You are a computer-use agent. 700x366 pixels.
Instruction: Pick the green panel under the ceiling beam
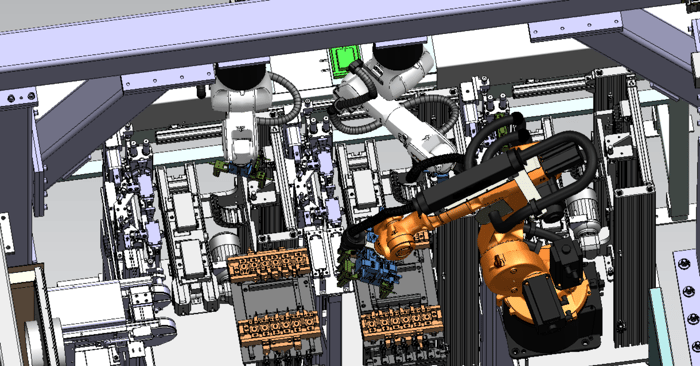[343, 60]
